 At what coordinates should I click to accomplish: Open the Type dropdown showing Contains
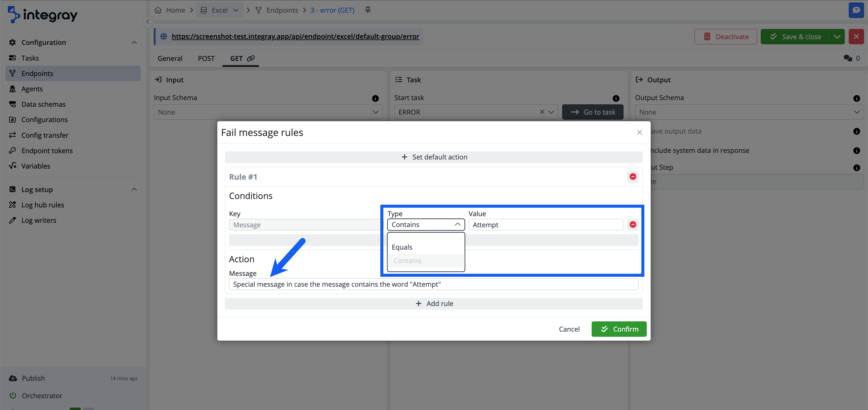426,225
